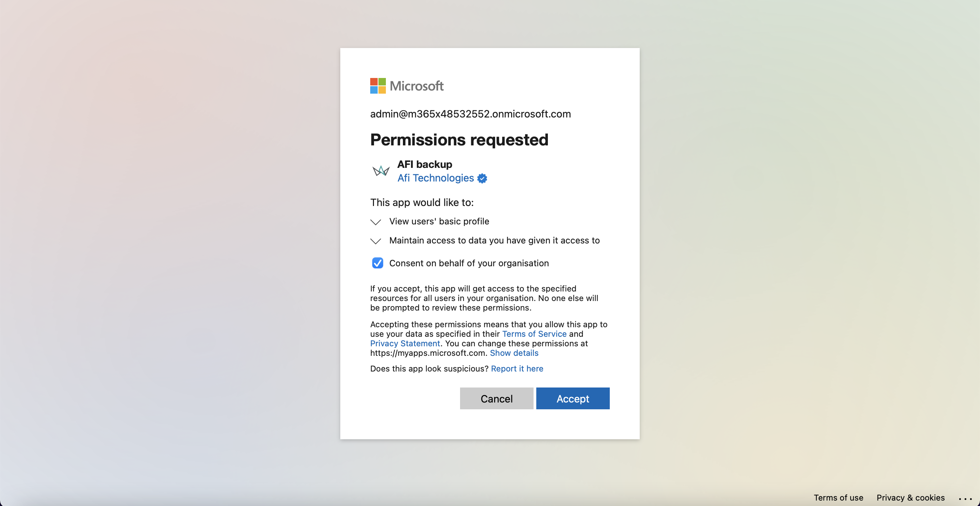
Task: Open the Afi Technologies publisher link
Action: [x=436, y=178]
